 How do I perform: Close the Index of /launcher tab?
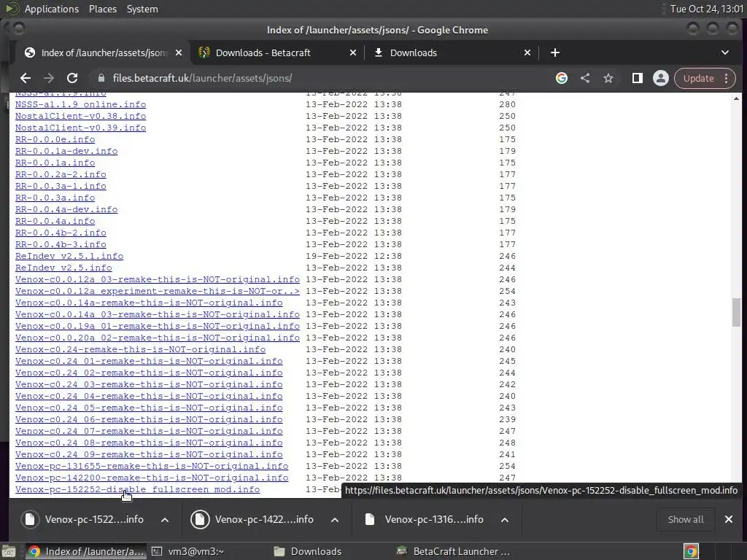(179, 52)
